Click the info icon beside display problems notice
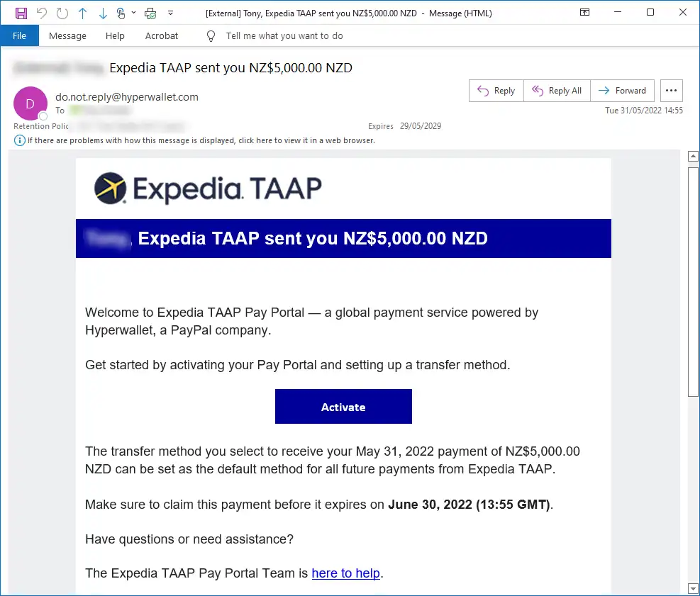 [19, 140]
